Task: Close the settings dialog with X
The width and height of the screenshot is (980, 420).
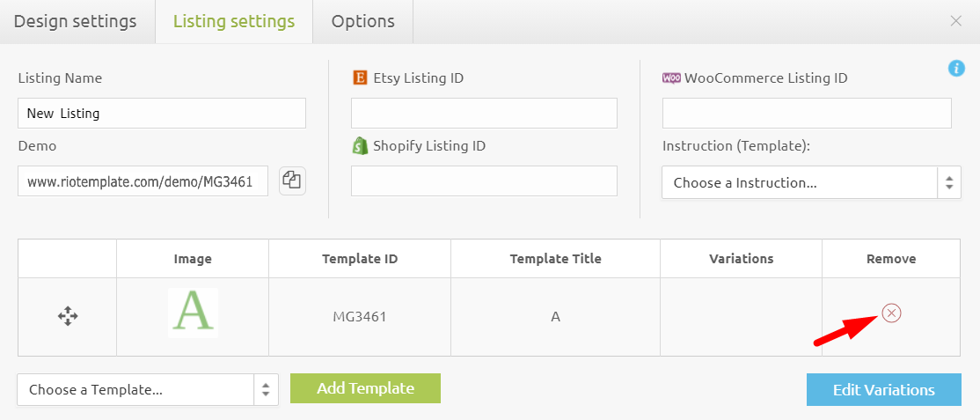Action: (x=955, y=21)
